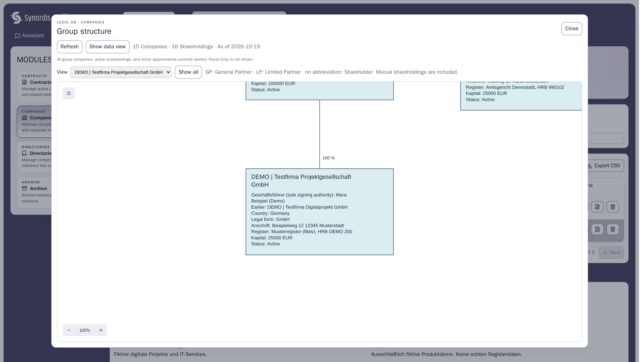Click '15 Companies · 16 Shareholdings' summary text
Screen dimensions: 644x362
[x=173, y=47]
